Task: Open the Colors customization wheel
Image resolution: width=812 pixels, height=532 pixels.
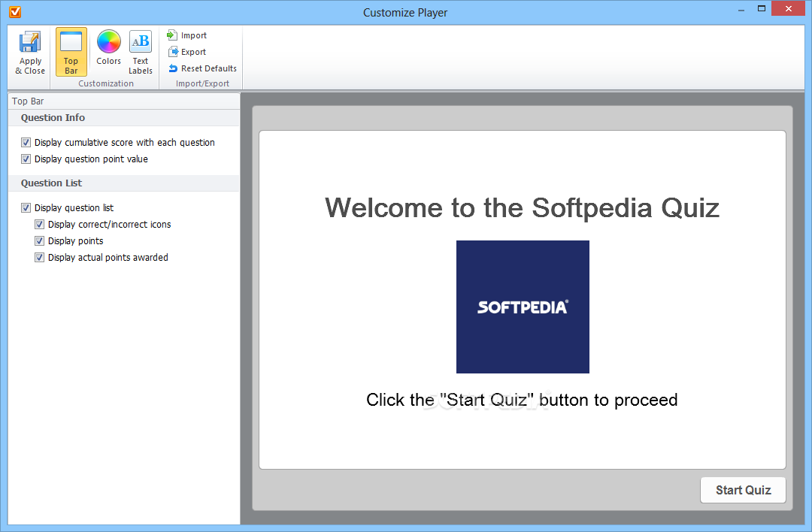Action: pyautogui.click(x=109, y=48)
